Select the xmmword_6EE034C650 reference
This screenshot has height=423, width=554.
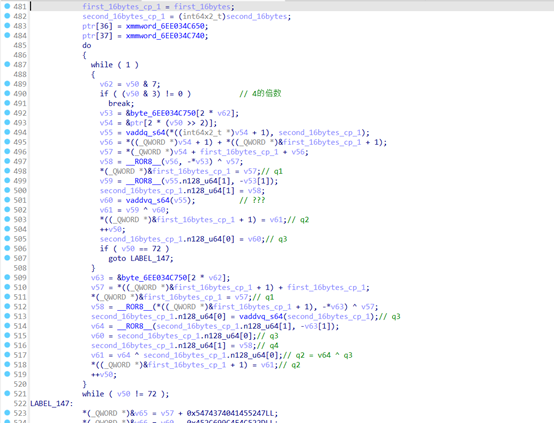click(165, 26)
